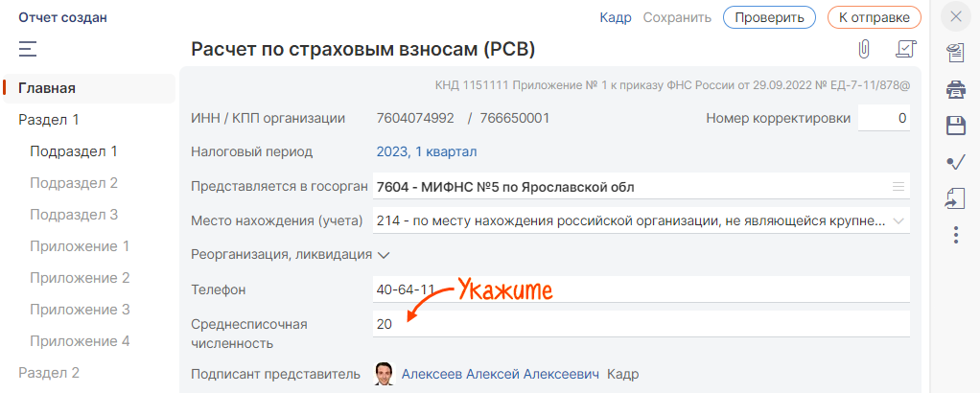The image size is (980, 393).
Task: Click the export document arrow icon
Action: click(956, 198)
